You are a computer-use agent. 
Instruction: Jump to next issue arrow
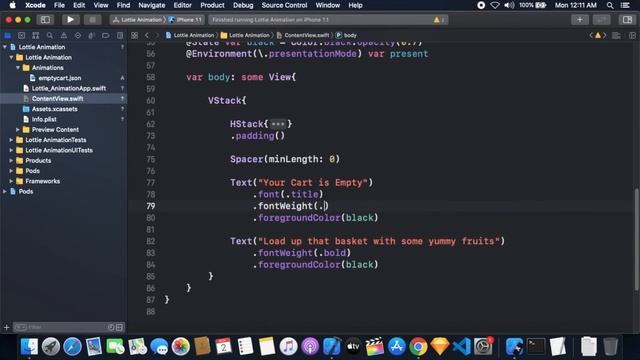pos(604,36)
